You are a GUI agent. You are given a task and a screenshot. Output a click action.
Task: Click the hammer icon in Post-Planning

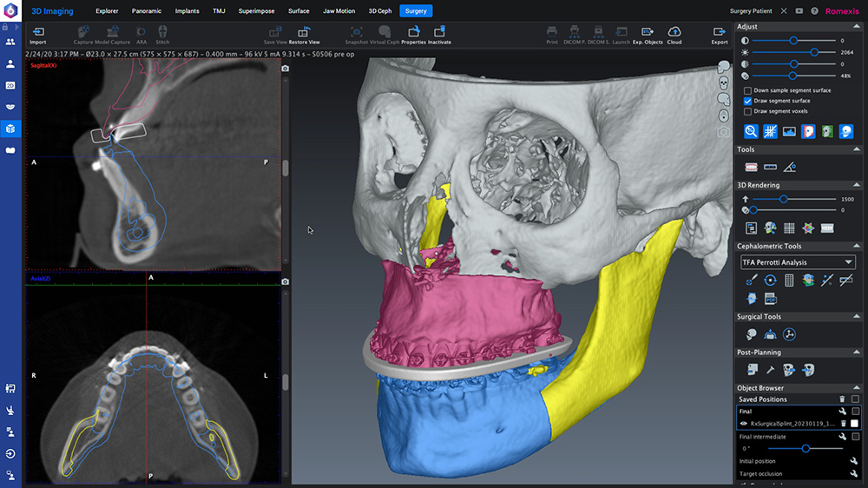tap(771, 370)
